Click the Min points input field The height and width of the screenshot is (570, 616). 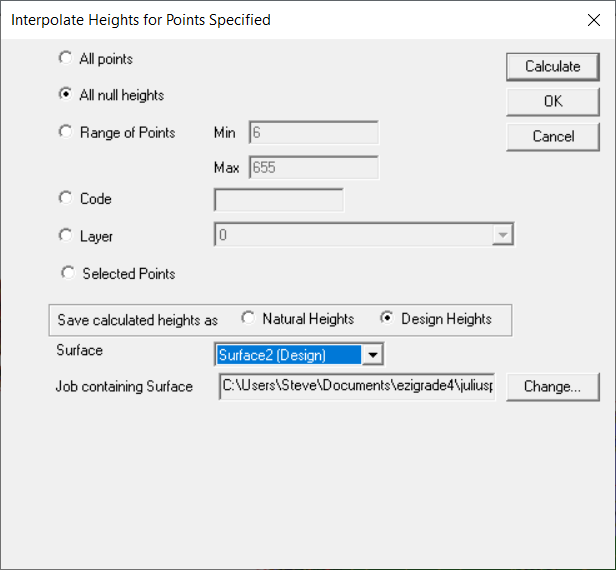pyautogui.click(x=313, y=132)
